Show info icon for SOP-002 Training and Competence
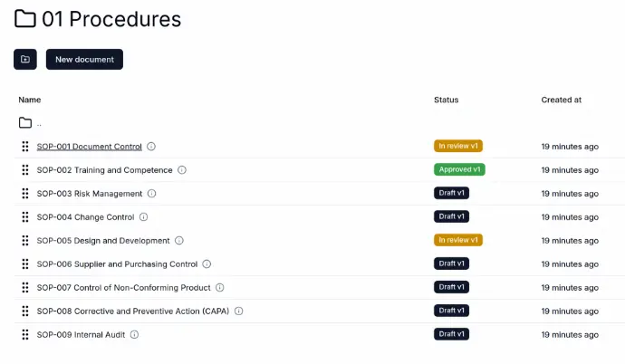625x364 pixels. point(182,170)
